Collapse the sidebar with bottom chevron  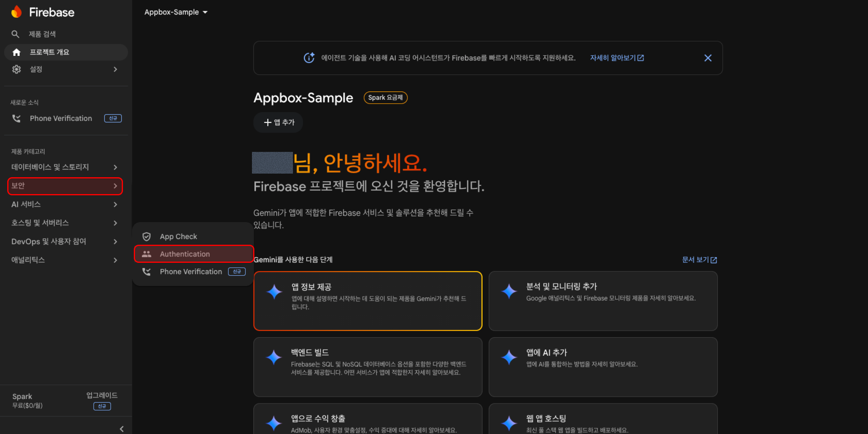coord(122,429)
